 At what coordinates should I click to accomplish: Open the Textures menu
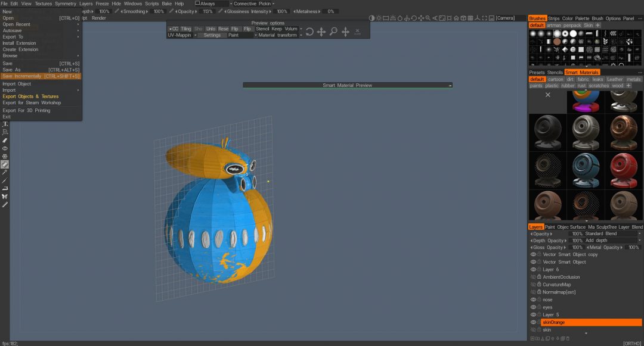click(43, 4)
